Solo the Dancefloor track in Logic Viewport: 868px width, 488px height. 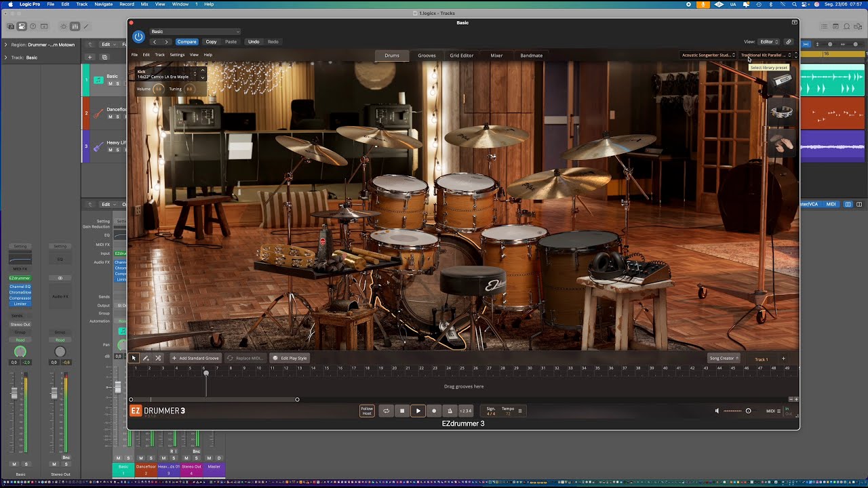pyautogui.click(x=117, y=117)
